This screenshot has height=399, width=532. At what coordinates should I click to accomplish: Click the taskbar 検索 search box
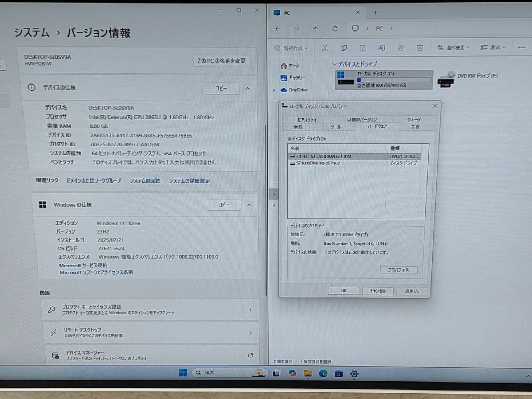click(x=230, y=373)
